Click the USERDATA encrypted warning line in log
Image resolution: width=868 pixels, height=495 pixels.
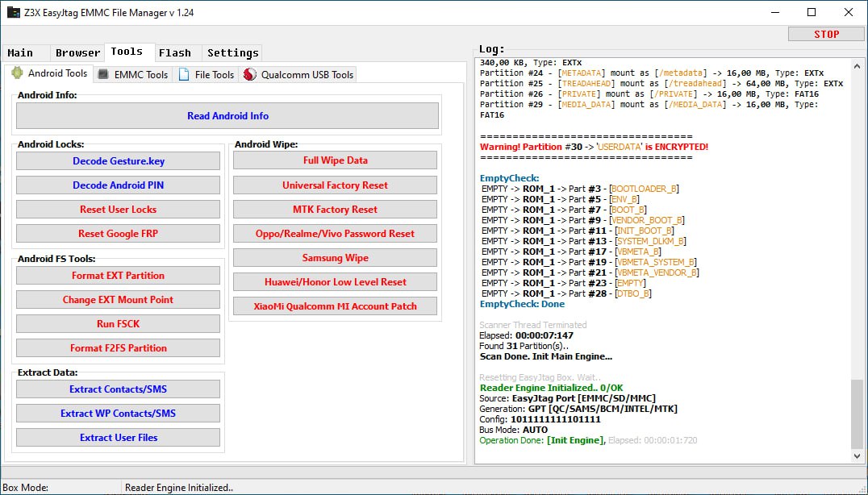tap(594, 147)
